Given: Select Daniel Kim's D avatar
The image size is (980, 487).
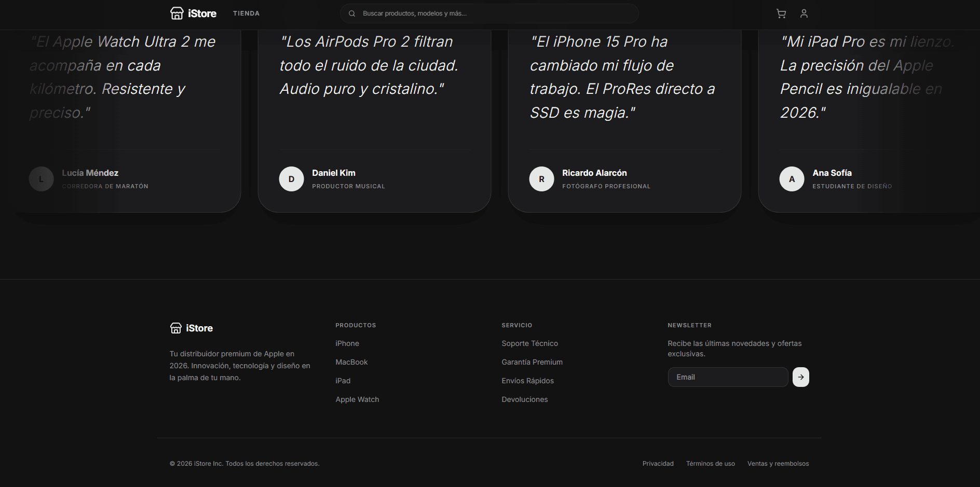Looking at the screenshot, I should (292, 179).
